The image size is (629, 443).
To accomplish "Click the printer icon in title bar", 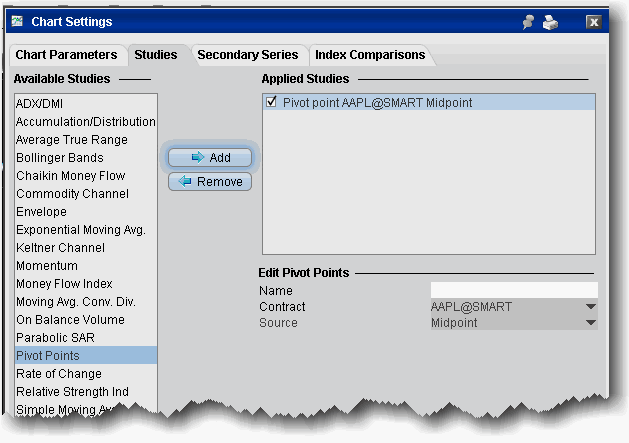I will point(550,22).
